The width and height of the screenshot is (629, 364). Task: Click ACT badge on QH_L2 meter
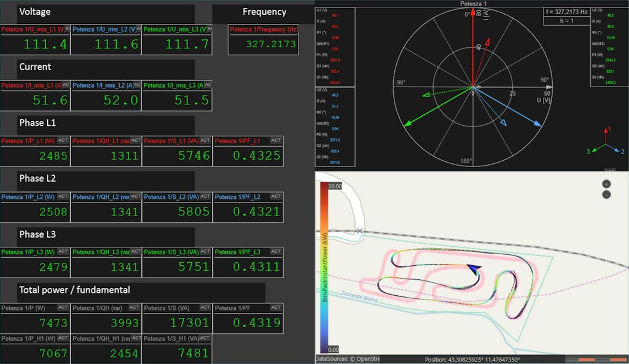click(x=136, y=196)
